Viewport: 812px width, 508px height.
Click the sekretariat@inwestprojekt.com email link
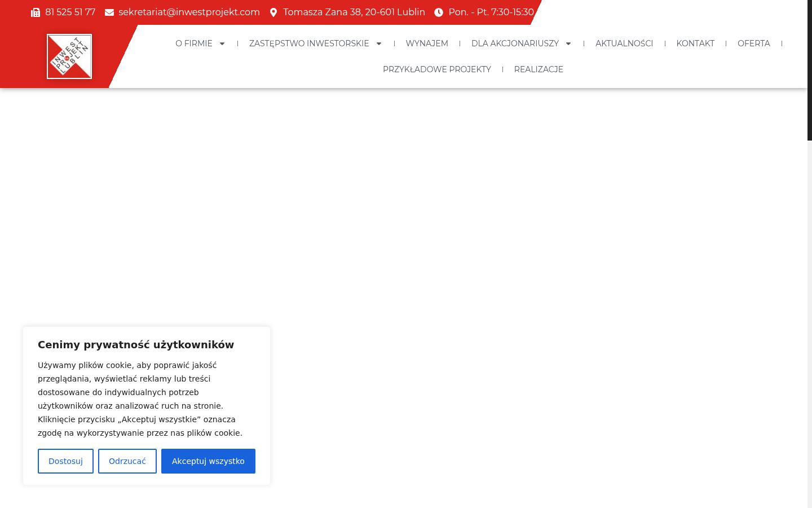pyautogui.click(x=189, y=12)
